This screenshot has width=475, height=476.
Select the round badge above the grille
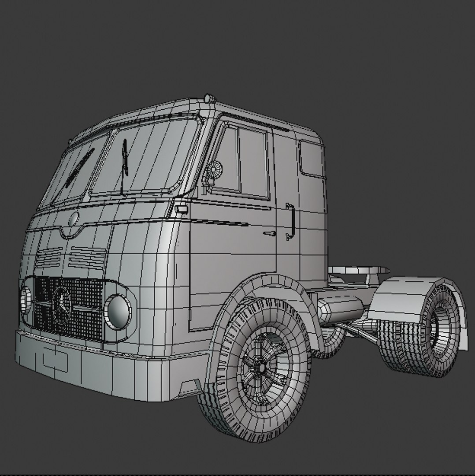(74, 219)
